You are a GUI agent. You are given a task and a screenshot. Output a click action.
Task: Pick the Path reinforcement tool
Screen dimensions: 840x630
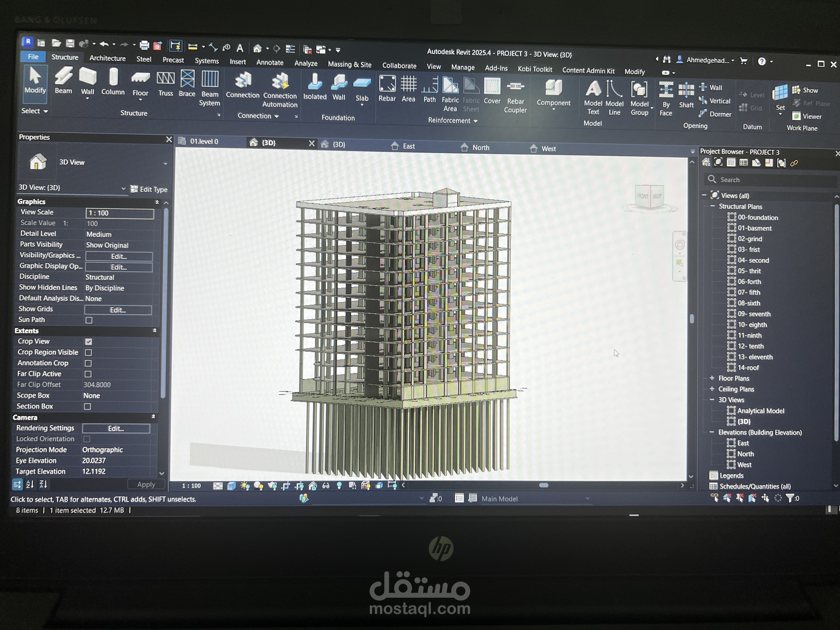coord(430,90)
